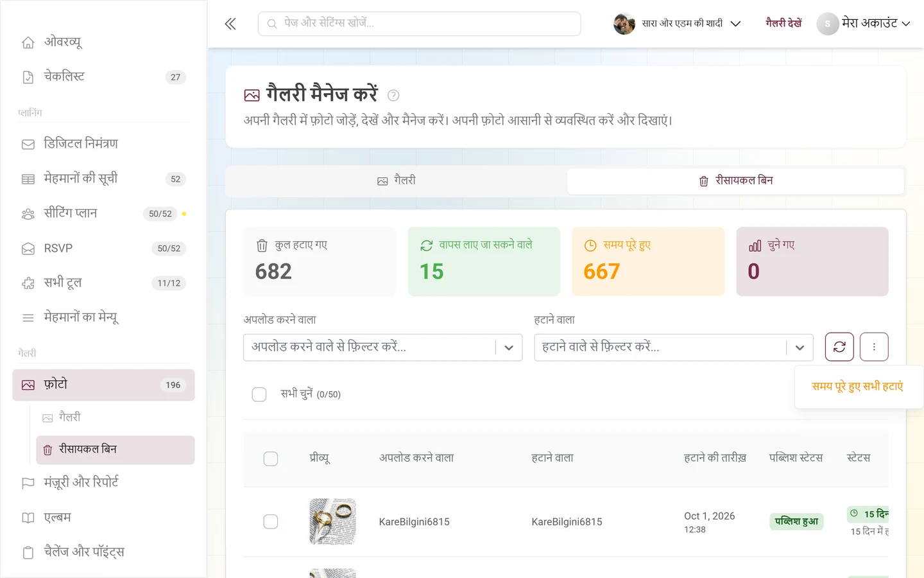
Task: Open the RSVP section
Action: 103,248
